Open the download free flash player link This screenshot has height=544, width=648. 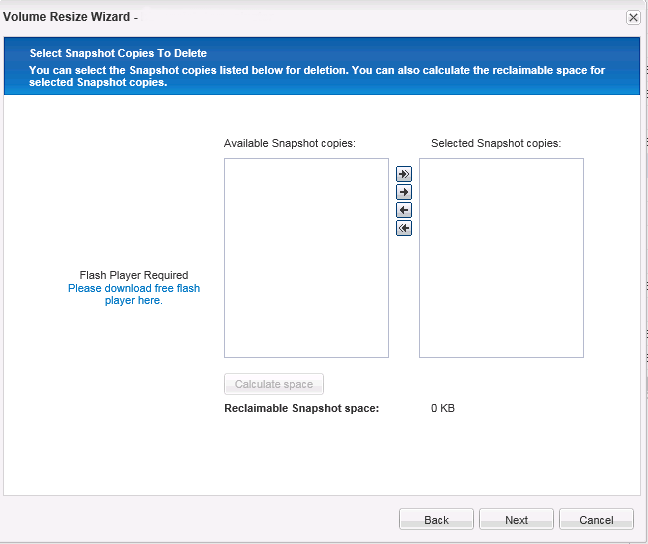coord(134,294)
